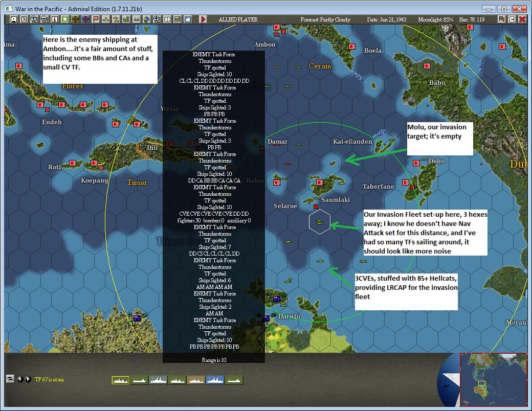
Task: Click the 'C' icon in top right
Action: click(x=512, y=19)
